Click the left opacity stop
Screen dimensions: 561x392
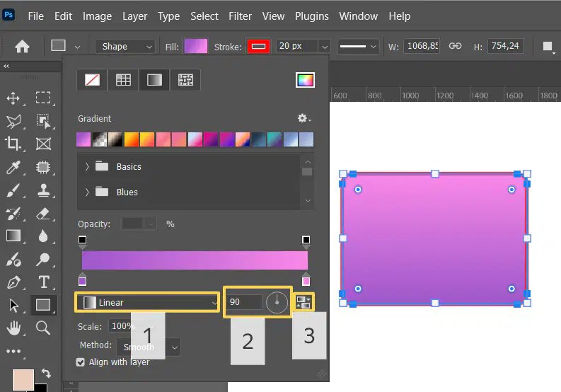[82, 241]
